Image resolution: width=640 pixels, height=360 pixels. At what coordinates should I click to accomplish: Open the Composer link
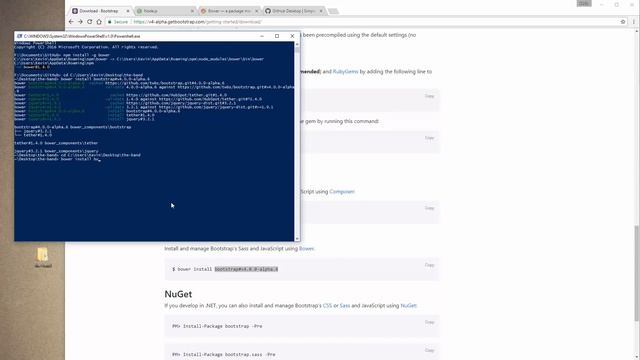(342, 191)
